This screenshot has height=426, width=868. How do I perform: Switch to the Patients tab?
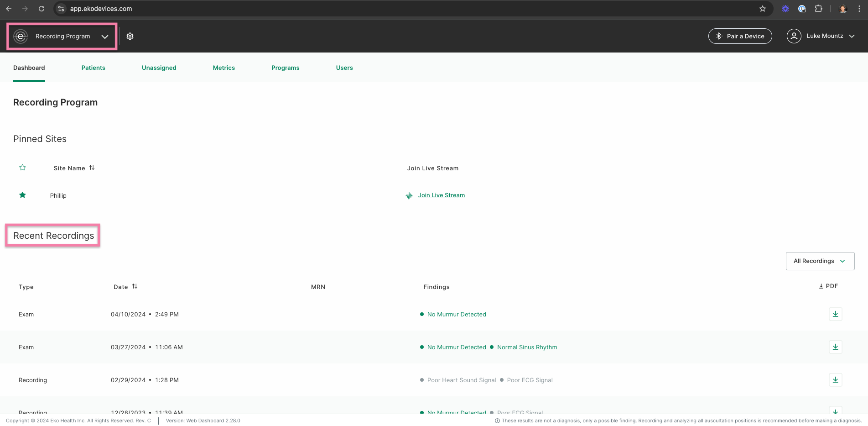94,68
